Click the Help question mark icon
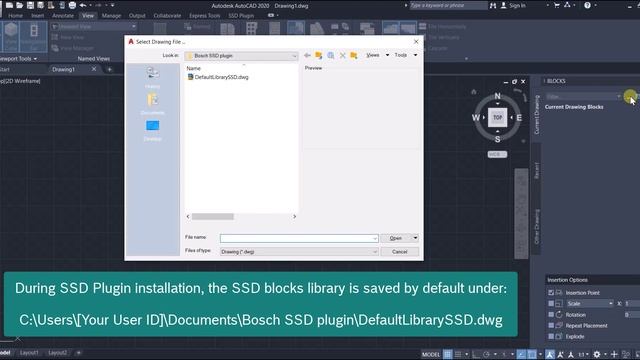The width and height of the screenshot is (640, 360). [587, 5]
